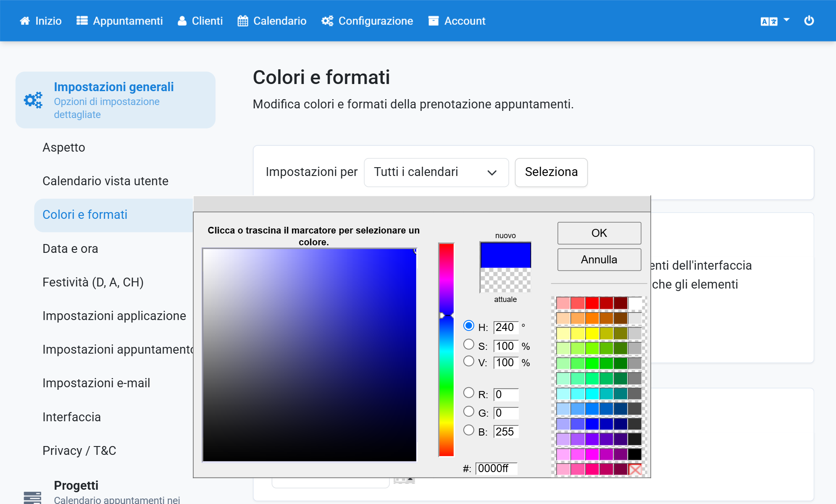Open Impostazioni appuntamento settings page
836x504 pixels.
(x=118, y=349)
